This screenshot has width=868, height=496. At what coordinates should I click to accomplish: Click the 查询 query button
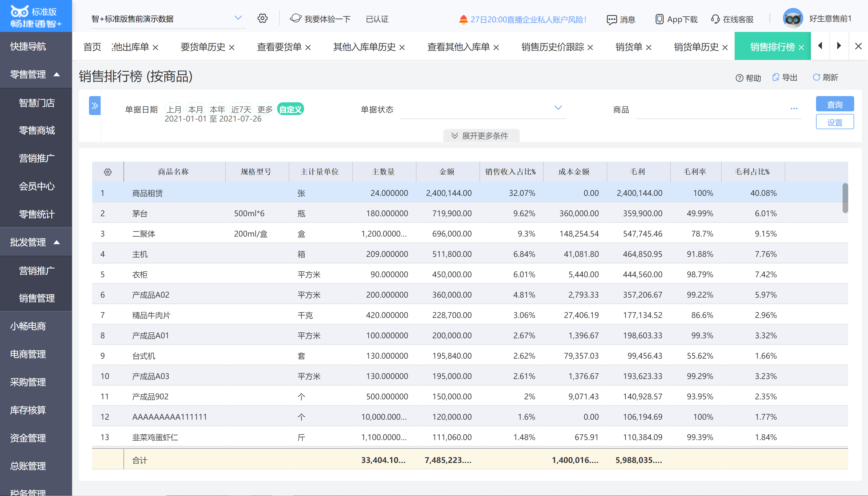(834, 104)
